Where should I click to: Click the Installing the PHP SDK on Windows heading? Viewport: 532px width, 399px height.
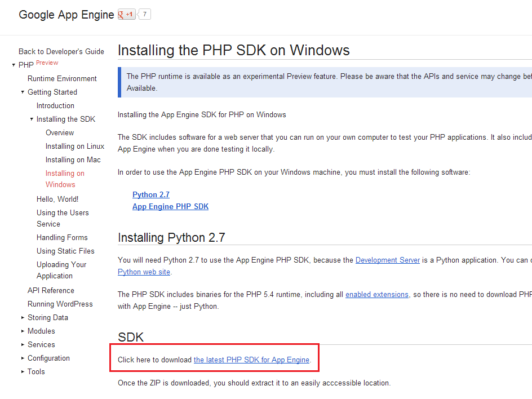point(233,50)
